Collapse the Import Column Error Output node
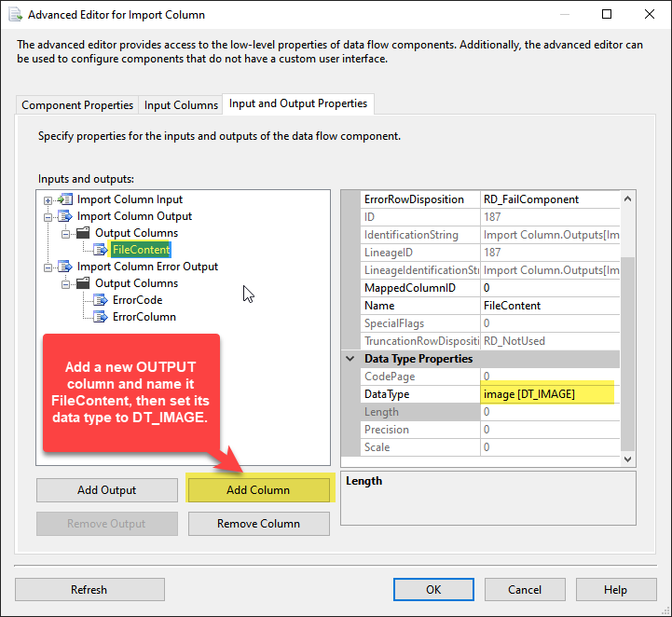The image size is (672, 617). click(48, 267)
